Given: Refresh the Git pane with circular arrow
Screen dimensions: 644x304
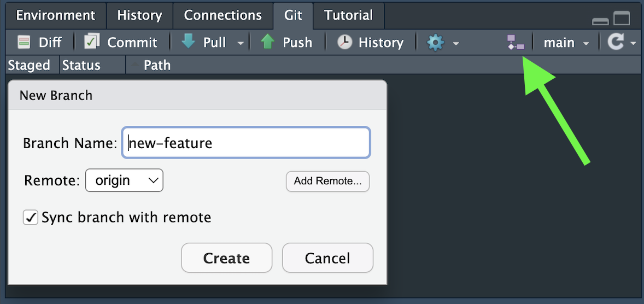Looking at the screenshot, I should pyautogui.click(x=616, y=42).
